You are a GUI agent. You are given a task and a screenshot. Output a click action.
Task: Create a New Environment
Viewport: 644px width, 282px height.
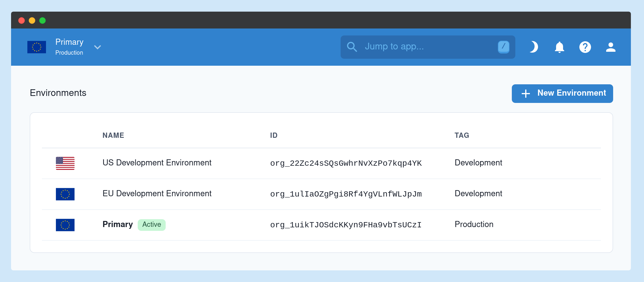pyautogui.click(x=562, y=93)
